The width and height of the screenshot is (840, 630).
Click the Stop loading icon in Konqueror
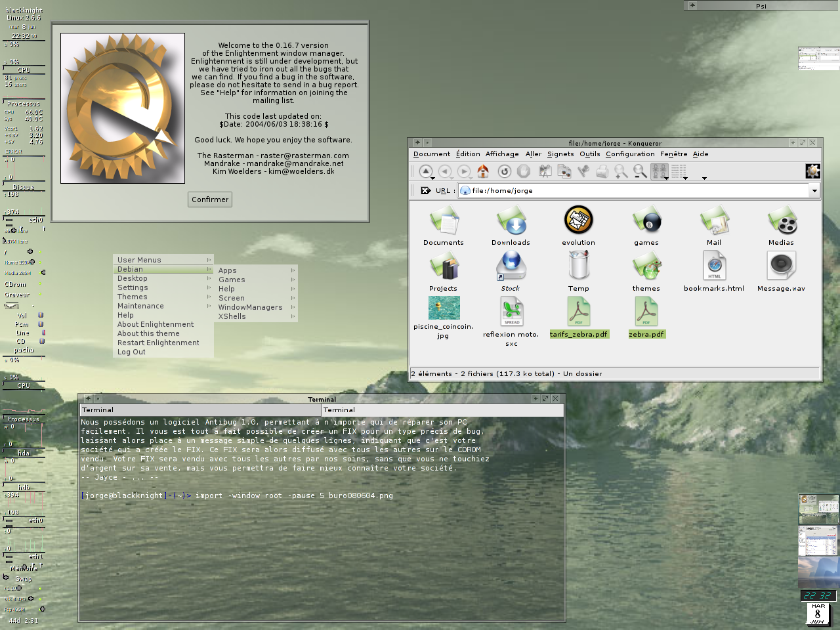point(524,171)
